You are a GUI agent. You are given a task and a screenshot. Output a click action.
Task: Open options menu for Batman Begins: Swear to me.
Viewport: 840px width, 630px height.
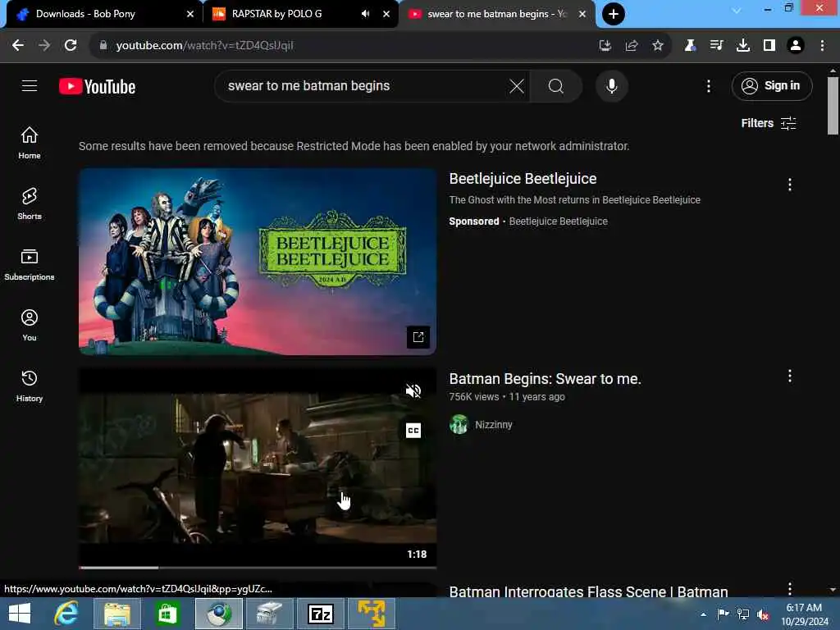click(x=789, y=376)
